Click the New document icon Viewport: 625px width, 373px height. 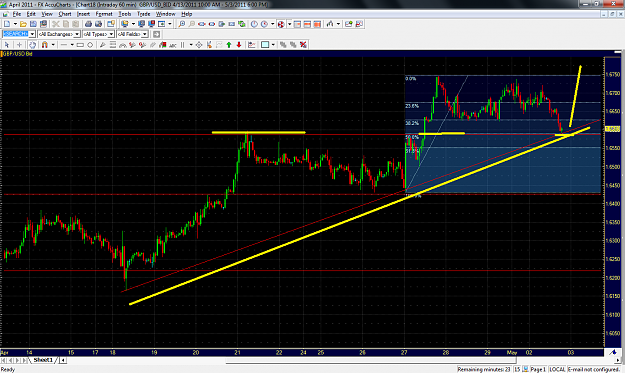click(x=7, y=24)
